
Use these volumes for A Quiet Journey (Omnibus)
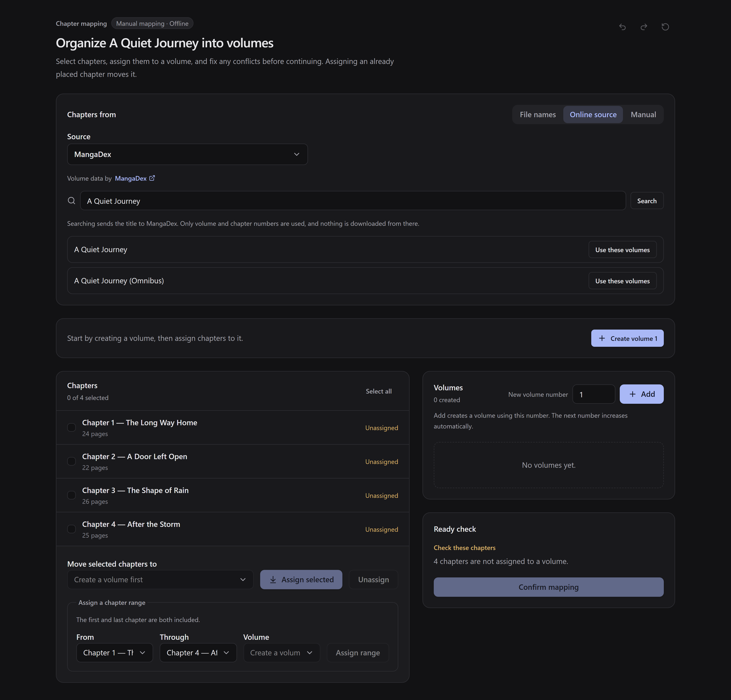tap(622, 281)
